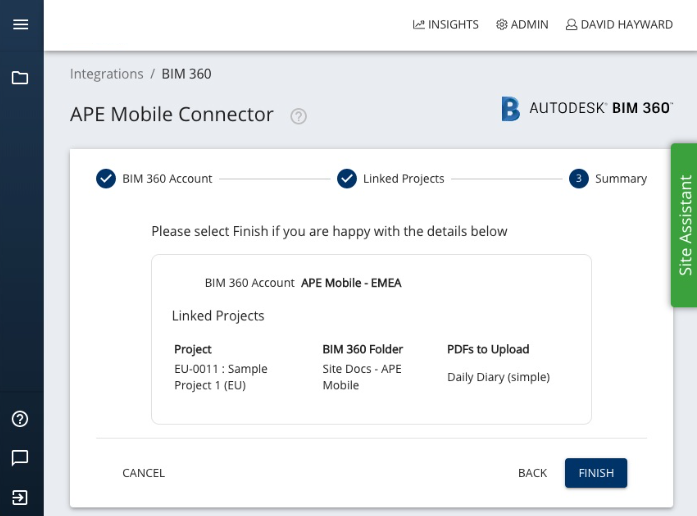697x516 pixels.
Task: Open the Insights menu
Action: coord(445,24)
